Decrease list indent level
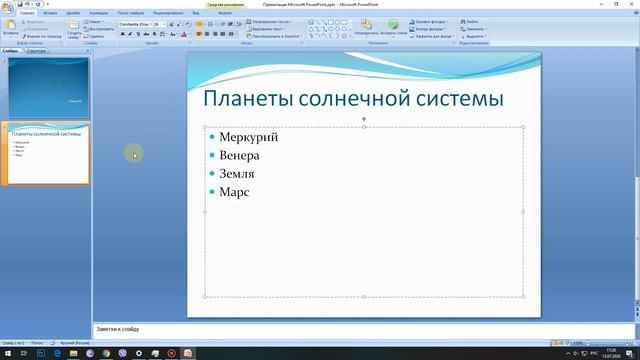640x360 pixels. coord(223,24)
